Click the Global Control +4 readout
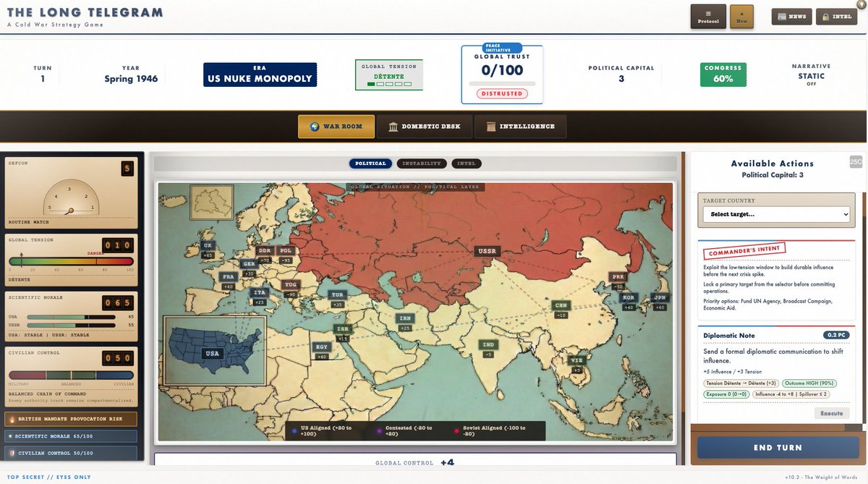Viewport: 868px width, 484px height. pos(415,463)
